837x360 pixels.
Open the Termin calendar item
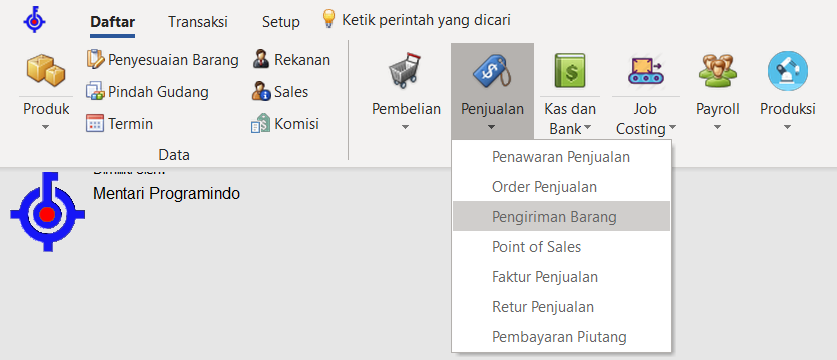[x=120, y=124]
